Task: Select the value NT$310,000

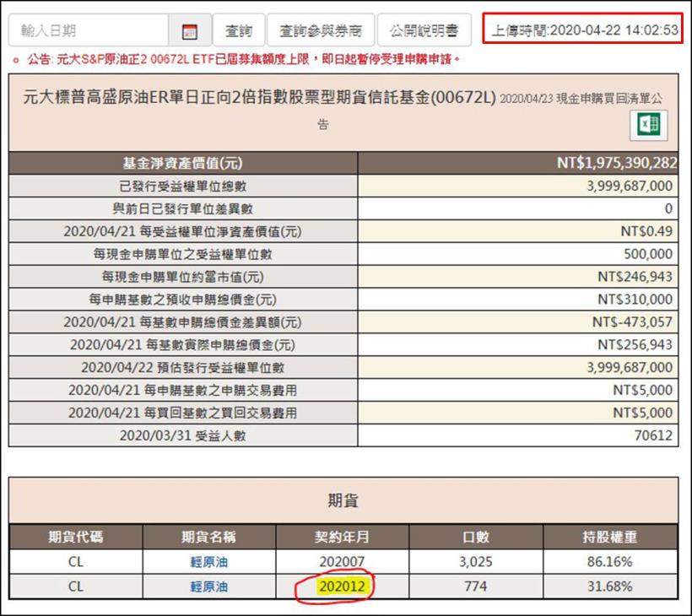Action: coord(635,300)
